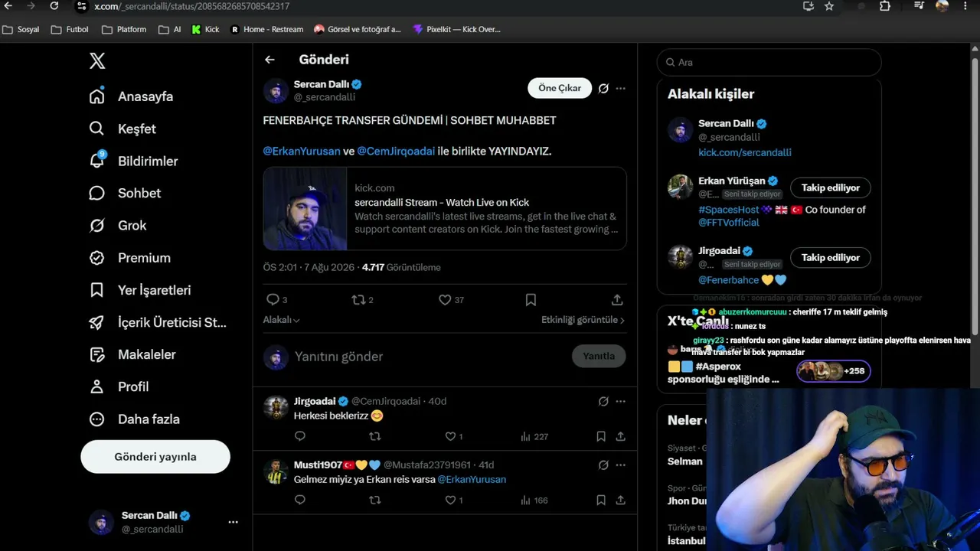Expand Alakalı reply sort dropdown

click(x=282, y=320)
